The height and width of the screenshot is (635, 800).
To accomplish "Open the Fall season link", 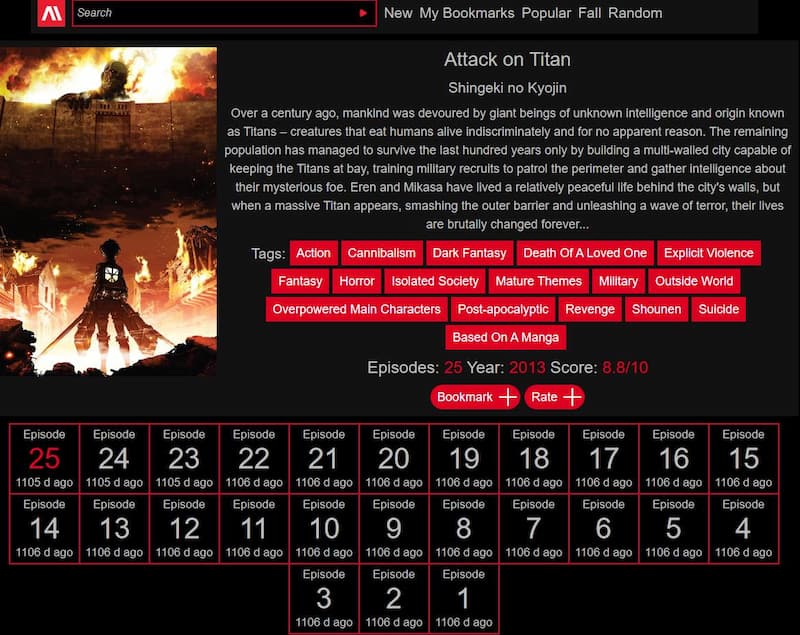I will pos(589,13).
